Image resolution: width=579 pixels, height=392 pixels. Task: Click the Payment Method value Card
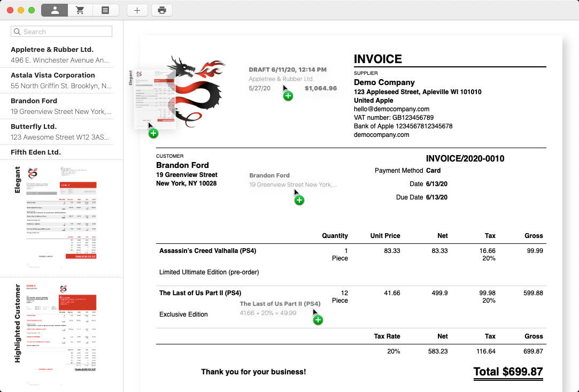(x=433, y=171)
